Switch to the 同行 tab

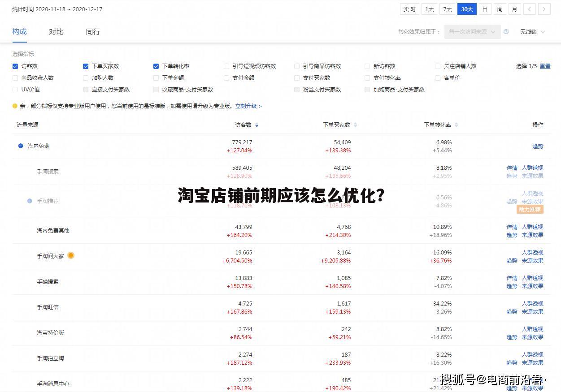coord(93,31)
